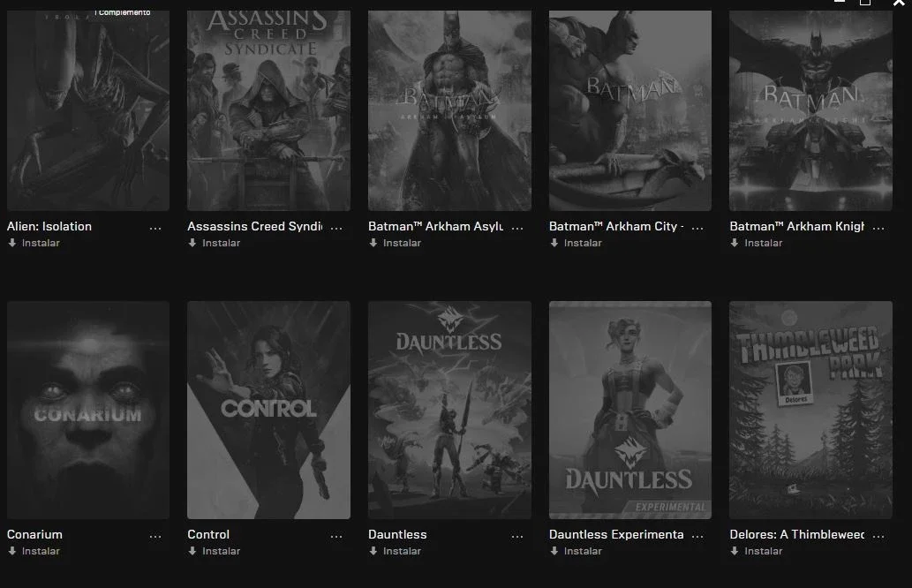Open the Assassins Creed Syndicate cover art

268,110
